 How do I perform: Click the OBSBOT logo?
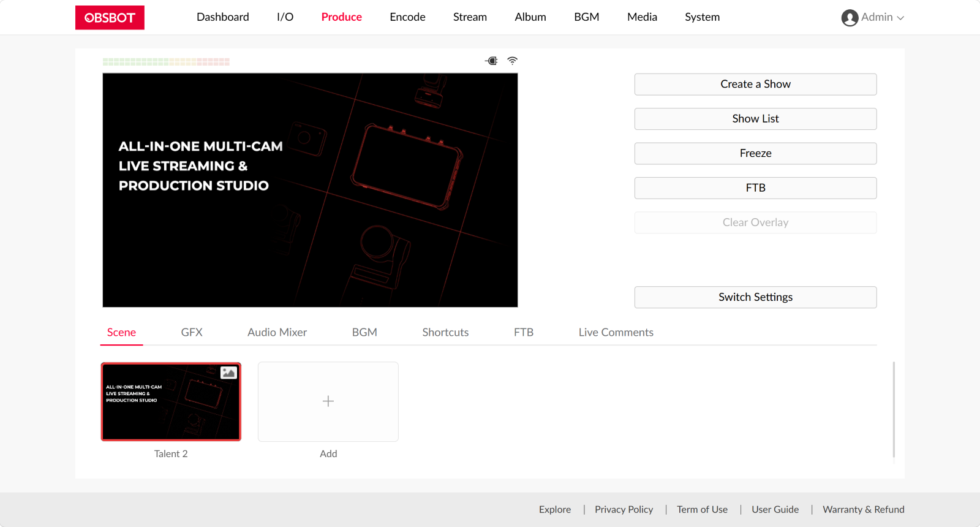pos(110,18)
